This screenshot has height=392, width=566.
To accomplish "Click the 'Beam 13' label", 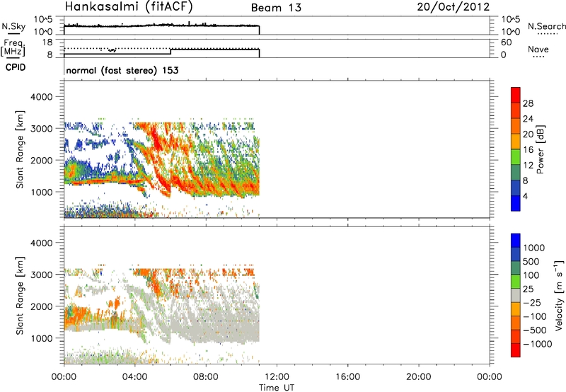I will (276, 8).
